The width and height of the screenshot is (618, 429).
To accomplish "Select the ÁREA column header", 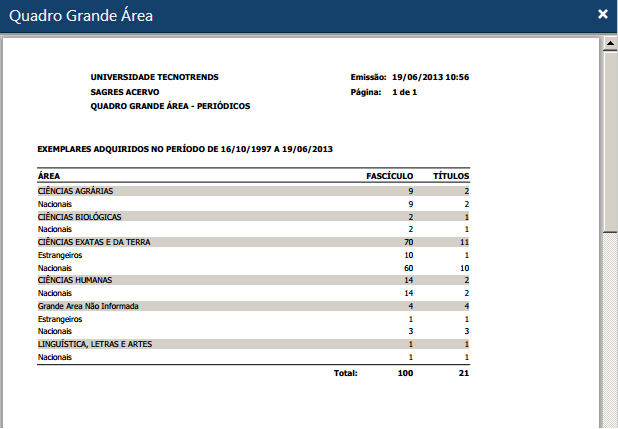I will coord(48,175).
